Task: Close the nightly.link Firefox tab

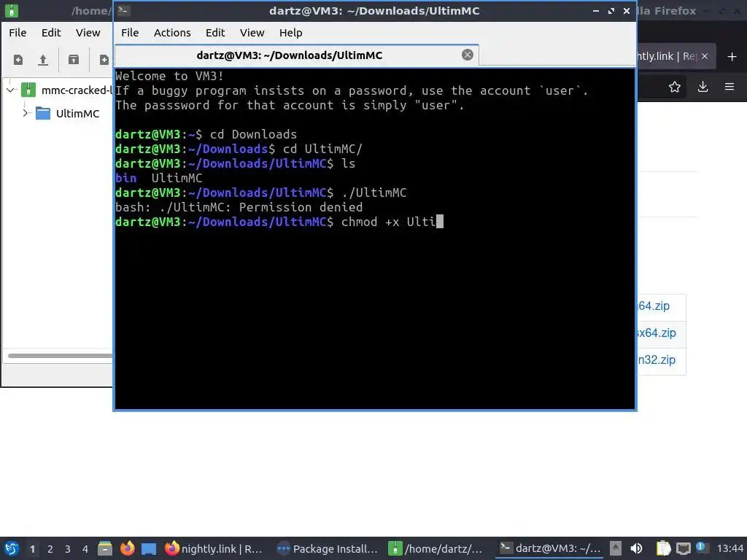Action: (705, 56)
